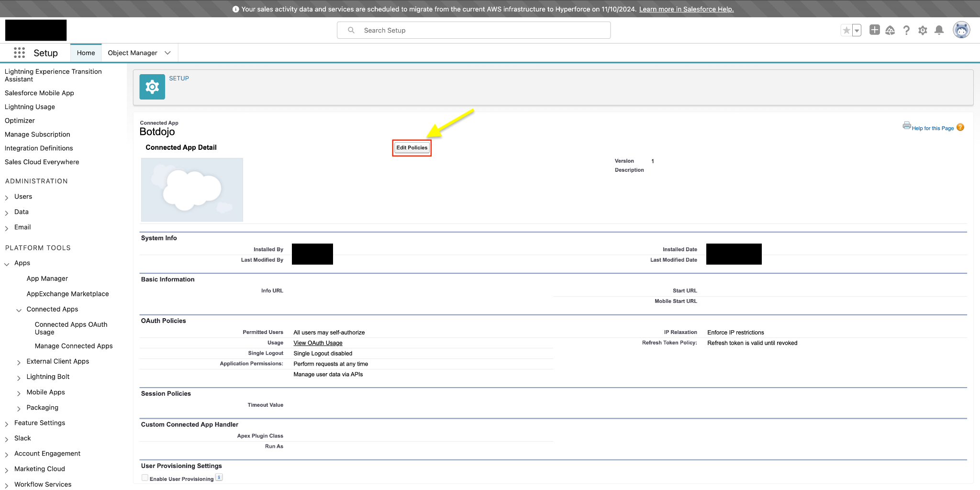Click the Botdojo app name heading
Image resolution: width=980 pixels, height=490 pixels.
pyautogui.click(x=157, y=132)
